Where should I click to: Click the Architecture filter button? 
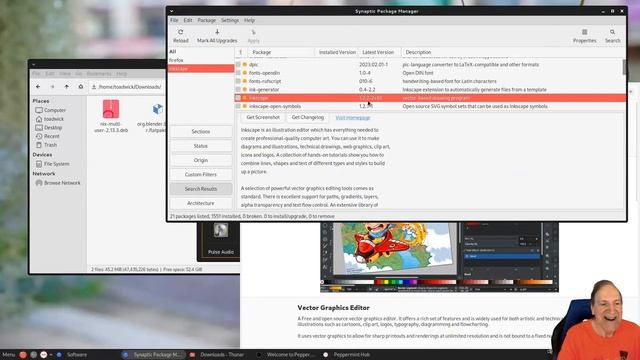[201, 203]
